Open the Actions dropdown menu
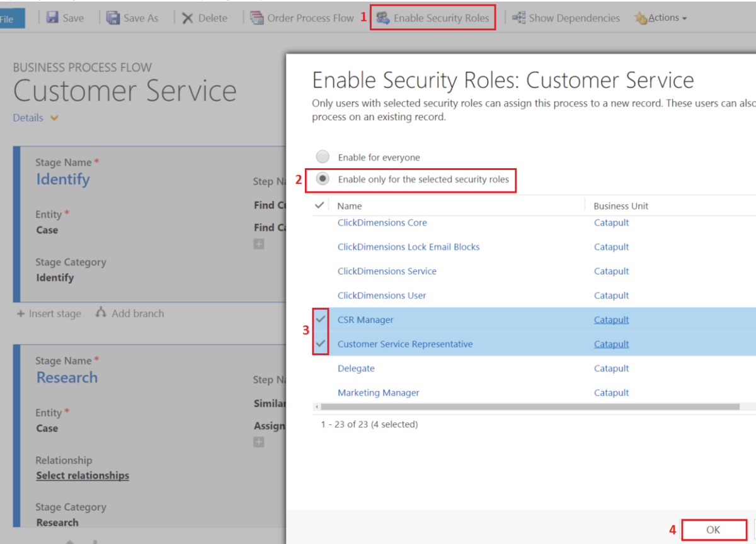The image size is (756, 544). click(668, 18)
